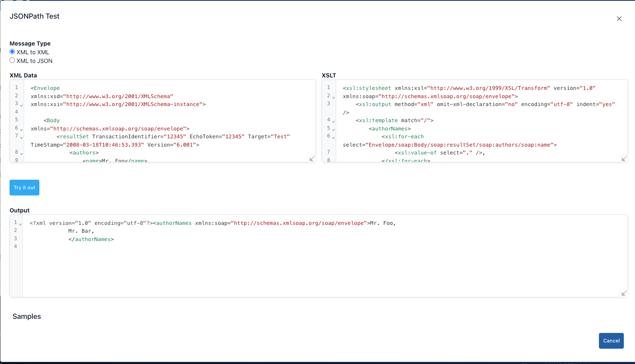Select the XML to XML radio option
Viewport: 635px width, 364px height.
(12, 52)
